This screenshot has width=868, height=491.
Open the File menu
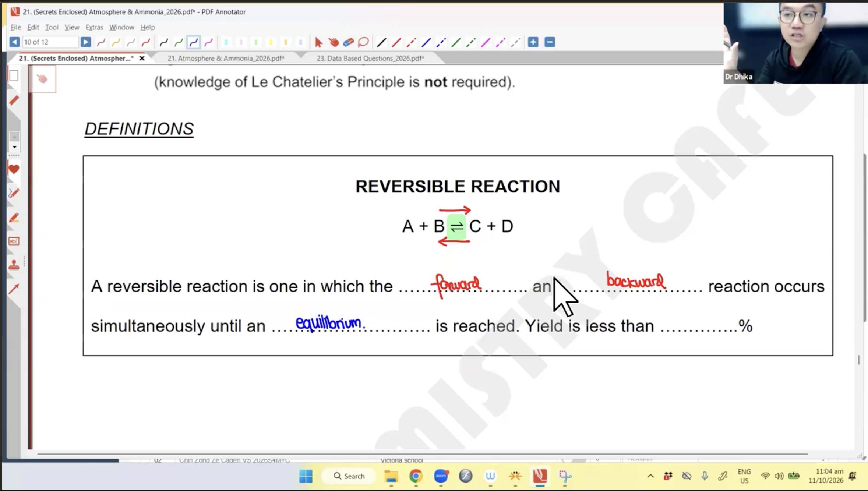[15, 27]
